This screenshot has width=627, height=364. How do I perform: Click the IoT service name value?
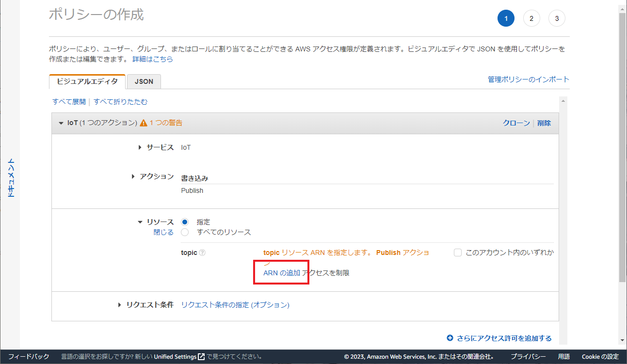click(186, 147)
